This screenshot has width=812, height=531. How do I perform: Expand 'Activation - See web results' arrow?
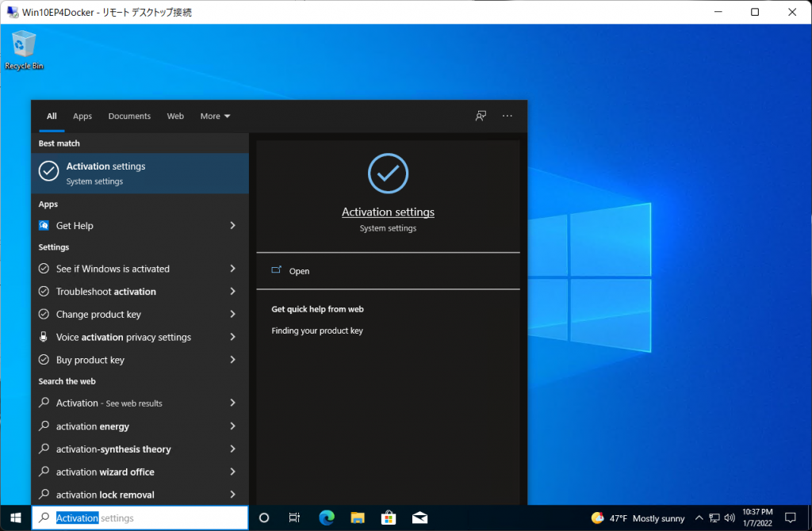click(232, 403)
